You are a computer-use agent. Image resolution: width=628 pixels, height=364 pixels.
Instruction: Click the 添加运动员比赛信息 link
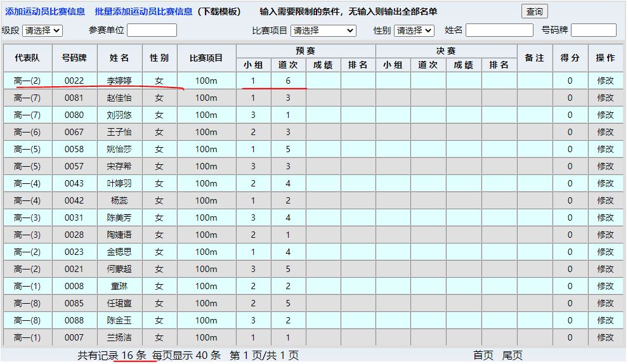tap(45, 11)
